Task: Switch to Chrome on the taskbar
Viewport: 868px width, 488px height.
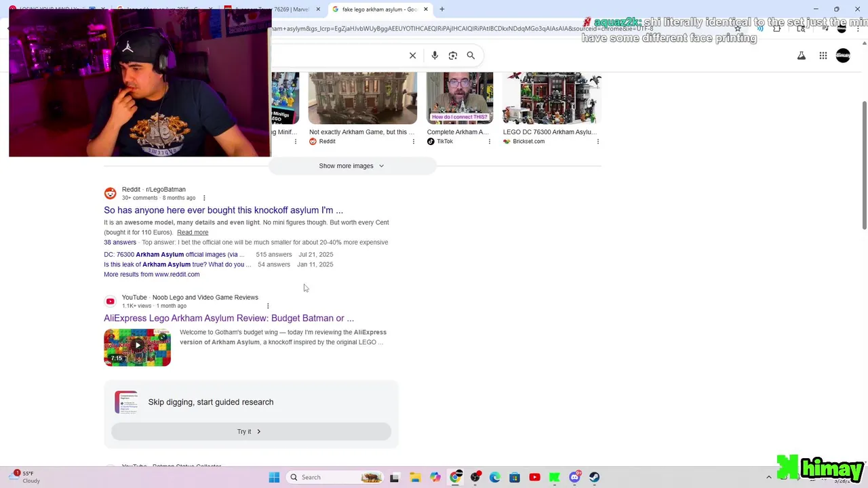Action: point(455,477)
